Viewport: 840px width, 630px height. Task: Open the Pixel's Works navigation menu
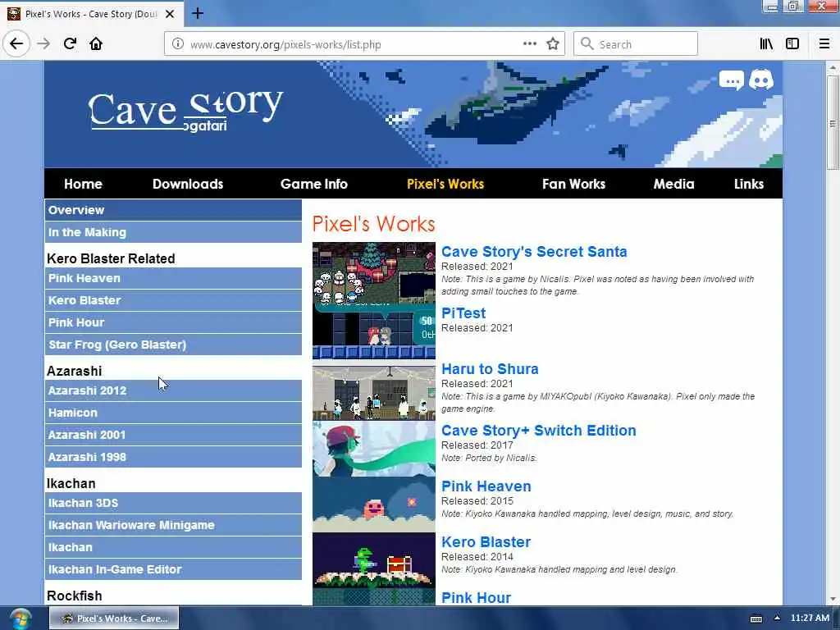coord(445,184)
